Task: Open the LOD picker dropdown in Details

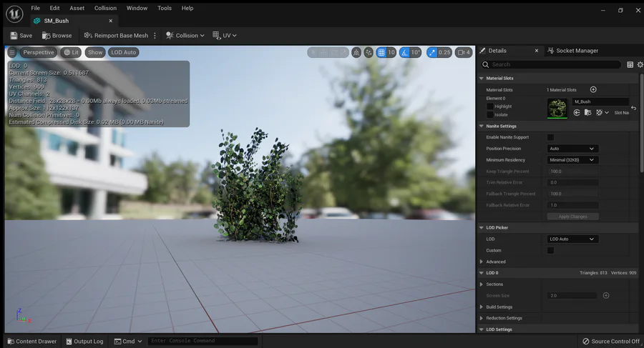Action: tap(572, 239)
